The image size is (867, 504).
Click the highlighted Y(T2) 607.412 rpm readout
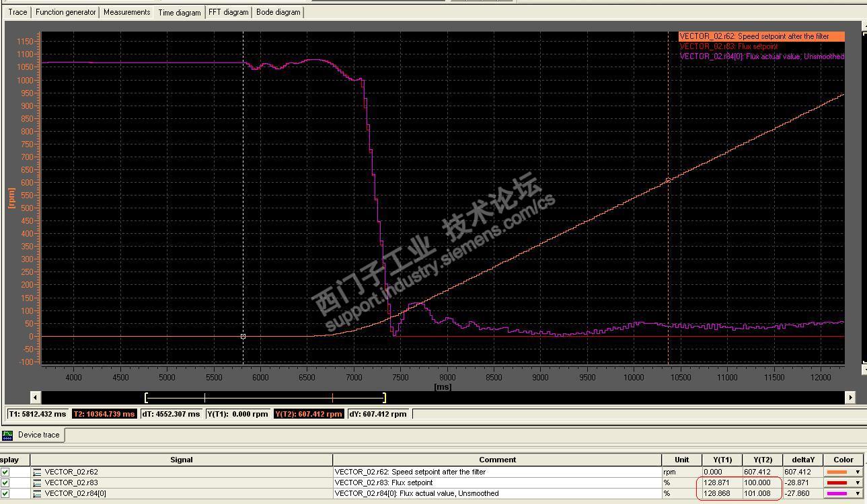click(x=309, y=414)
